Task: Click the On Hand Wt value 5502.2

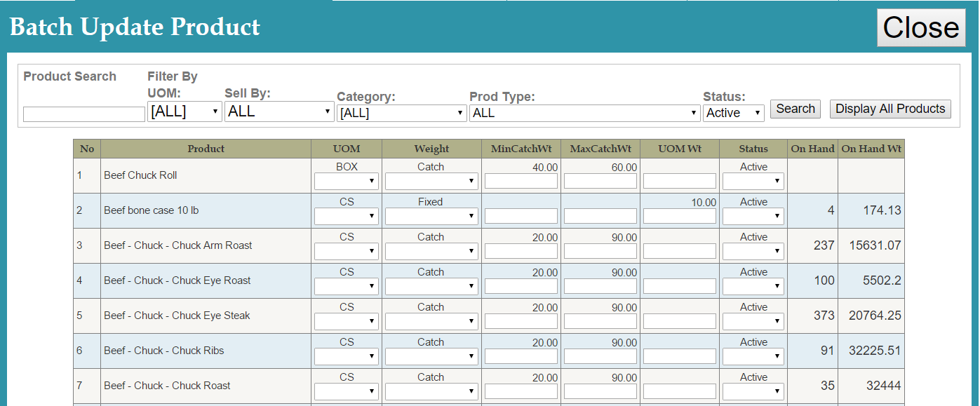Action: (x=882, y=280)
